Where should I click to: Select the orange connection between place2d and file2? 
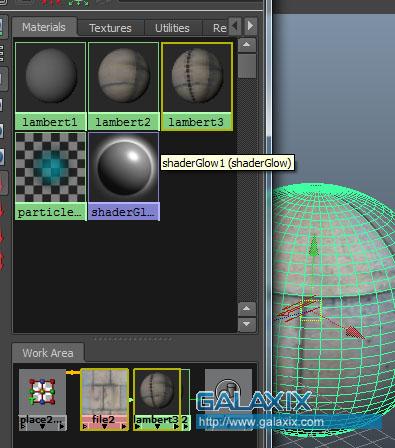tap(73, 372)
